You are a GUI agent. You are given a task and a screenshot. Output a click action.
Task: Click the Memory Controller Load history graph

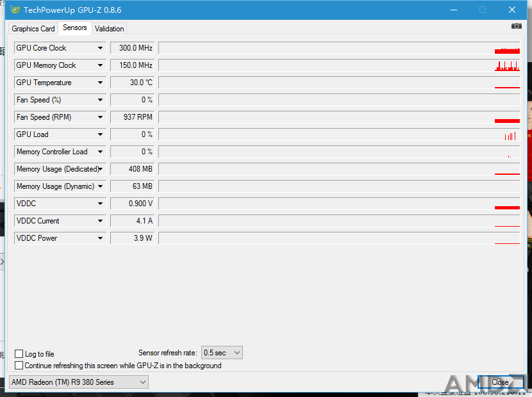[339, 152]
